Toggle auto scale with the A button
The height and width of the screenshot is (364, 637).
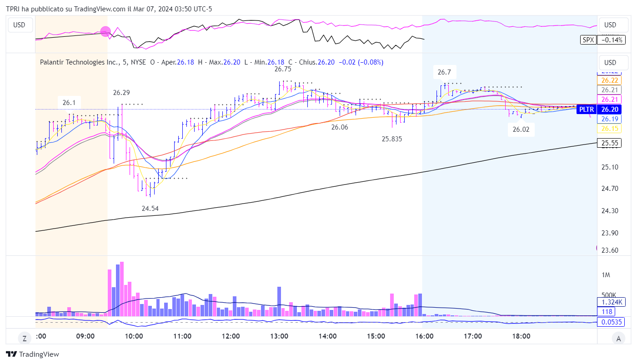[618, 338]
